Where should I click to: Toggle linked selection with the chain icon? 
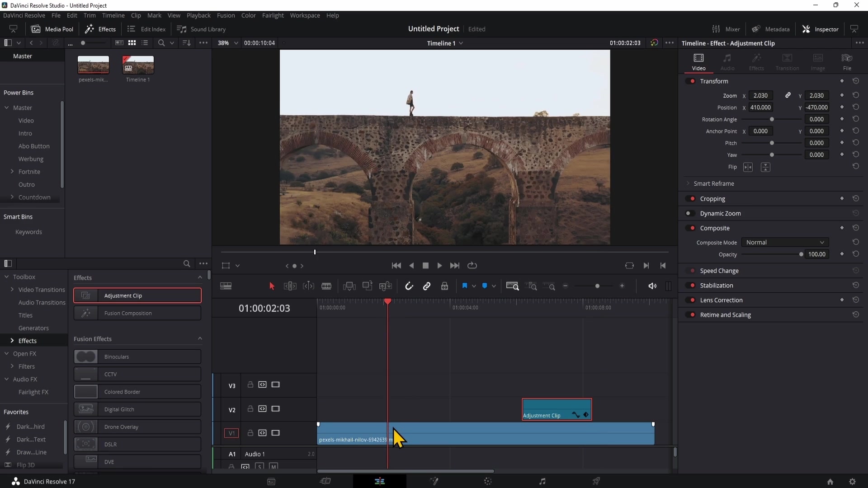click(x=427, y=286)
